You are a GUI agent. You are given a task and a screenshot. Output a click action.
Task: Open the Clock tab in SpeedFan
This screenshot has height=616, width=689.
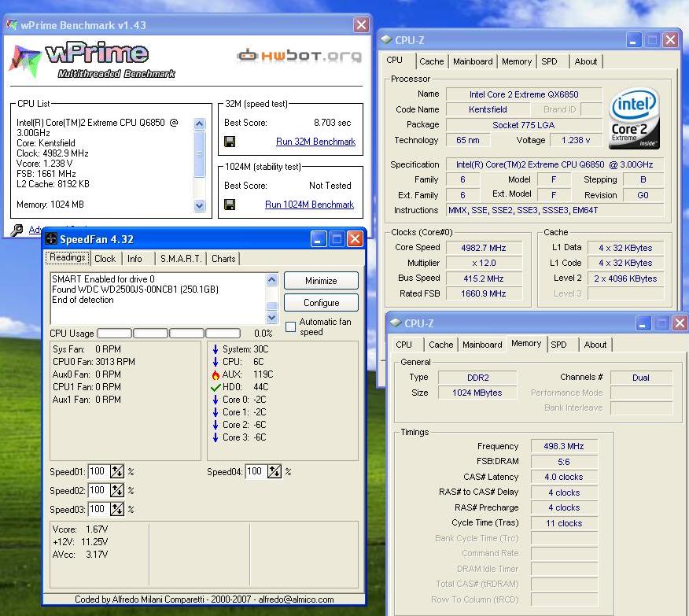pos(105,259)
